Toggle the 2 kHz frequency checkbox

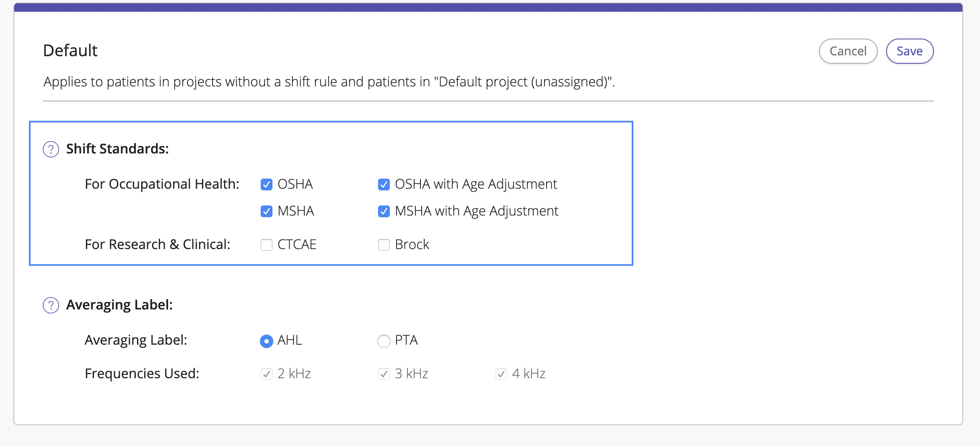click(267, 374)
